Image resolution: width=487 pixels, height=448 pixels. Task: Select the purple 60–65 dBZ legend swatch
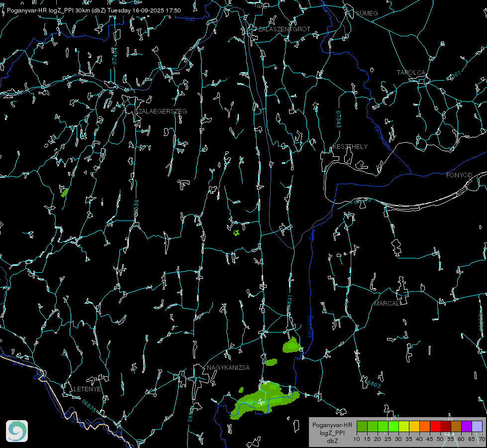point(467,426)
